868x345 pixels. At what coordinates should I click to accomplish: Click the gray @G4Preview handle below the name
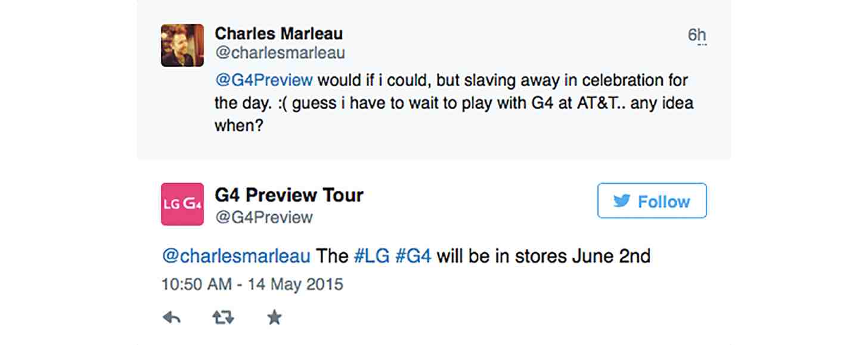point(263,217)
